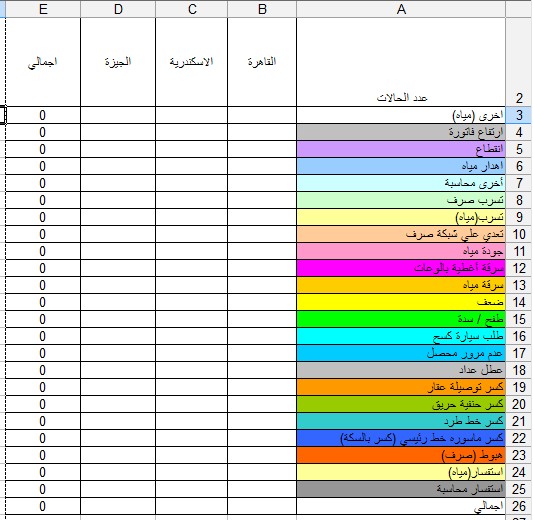Click the القاهرة header cell
Viewport: 533px width, 520px height.
[262, 62]
